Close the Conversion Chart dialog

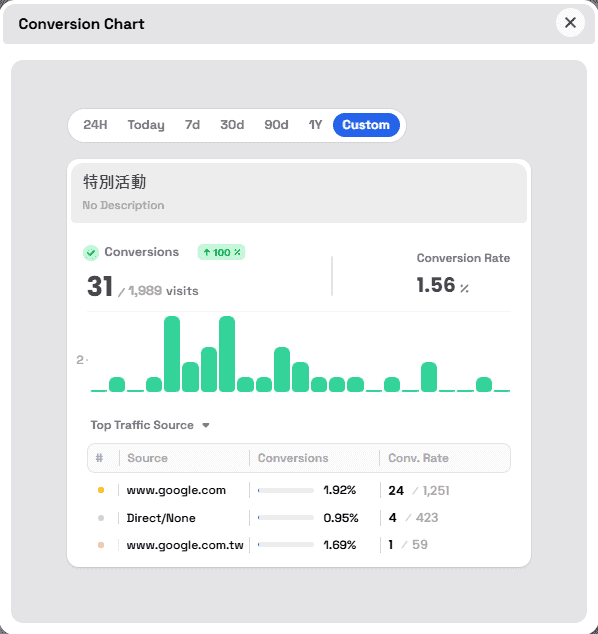click(x=570, y=23)
